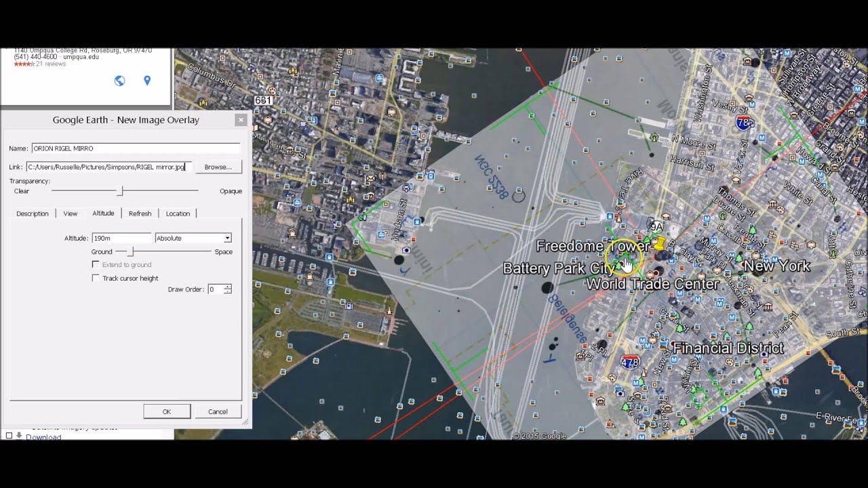This screenshot has height=488, width=868.
Task: Increase Draw Order with the up arrow
Action: 227,287
